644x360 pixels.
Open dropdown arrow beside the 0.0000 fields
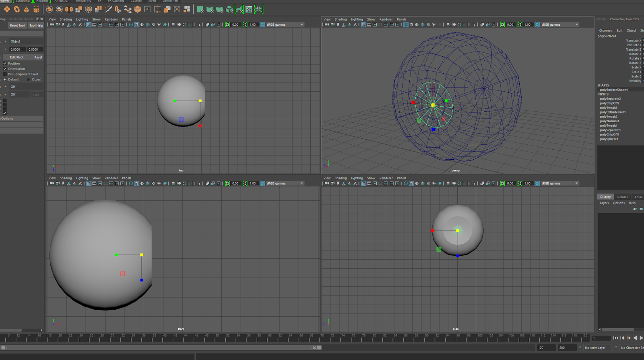pyautogui.click(x=5, y=49)
